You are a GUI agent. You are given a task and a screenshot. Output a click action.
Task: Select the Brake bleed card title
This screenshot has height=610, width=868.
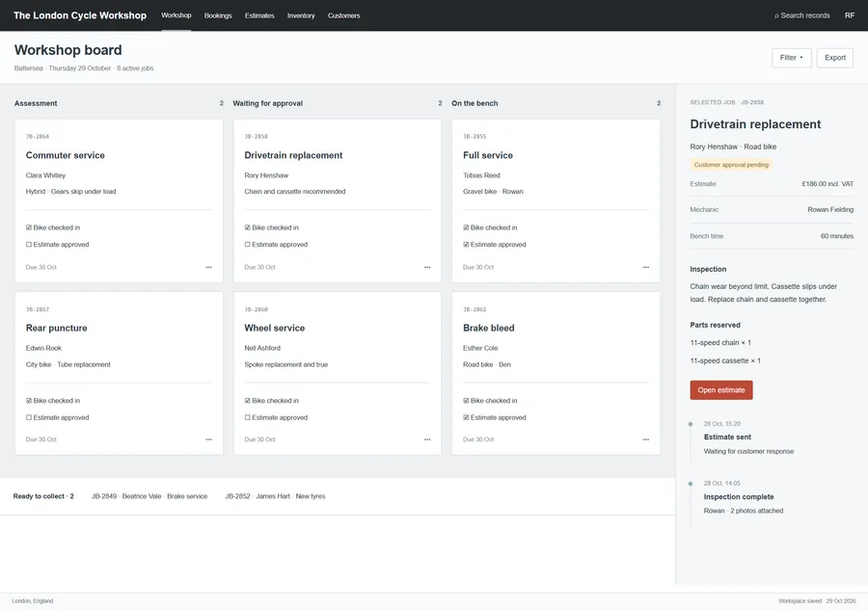point(489,328)
